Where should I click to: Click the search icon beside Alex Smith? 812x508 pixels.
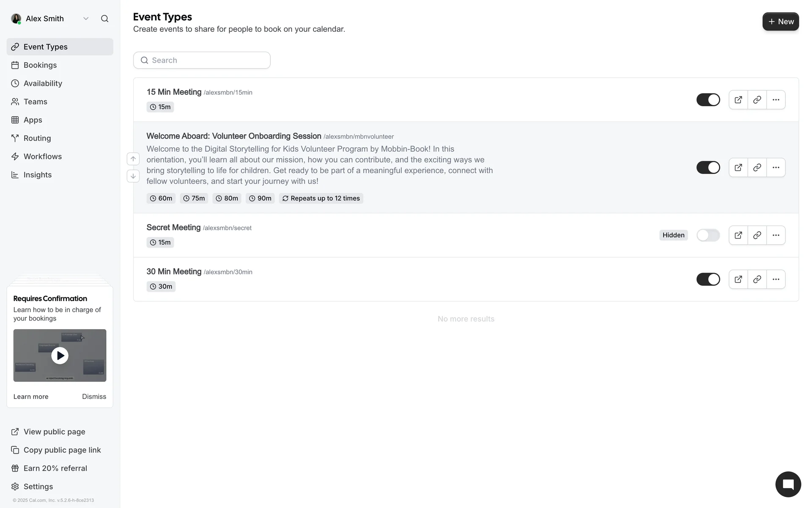[104, 19]
